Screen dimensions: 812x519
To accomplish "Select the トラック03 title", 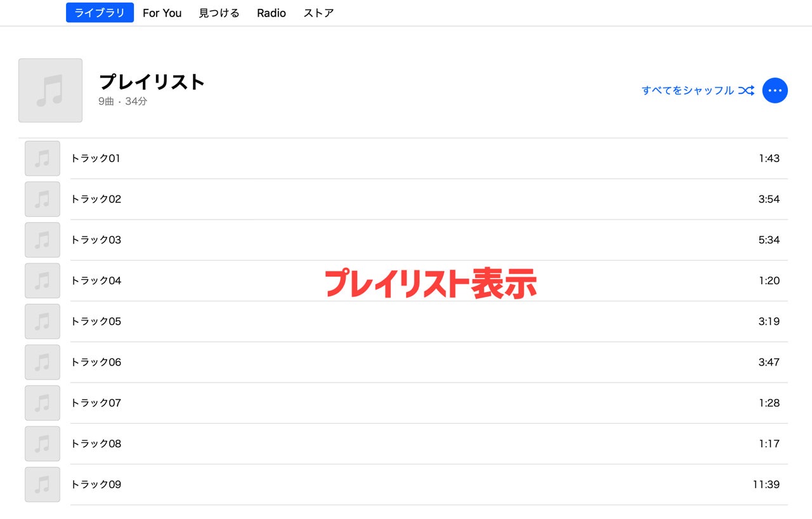I will point(96,240).
